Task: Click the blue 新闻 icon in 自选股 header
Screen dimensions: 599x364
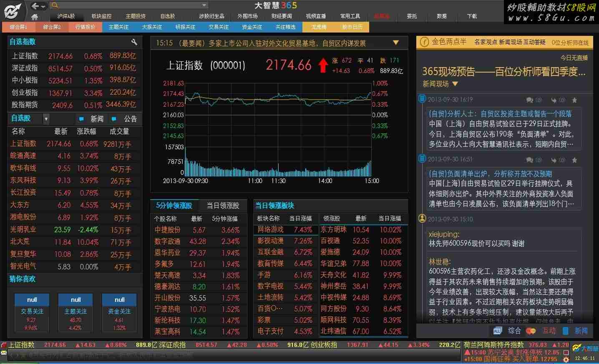Action: tap(81, 119)
